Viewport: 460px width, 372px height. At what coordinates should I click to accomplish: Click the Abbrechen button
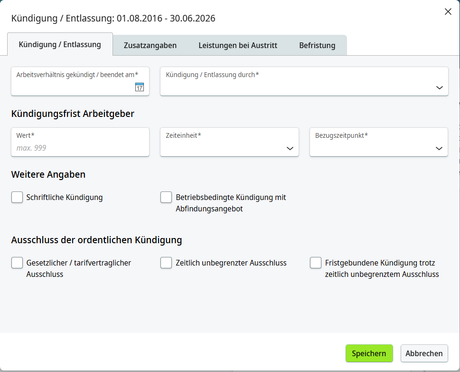(424, 353)
